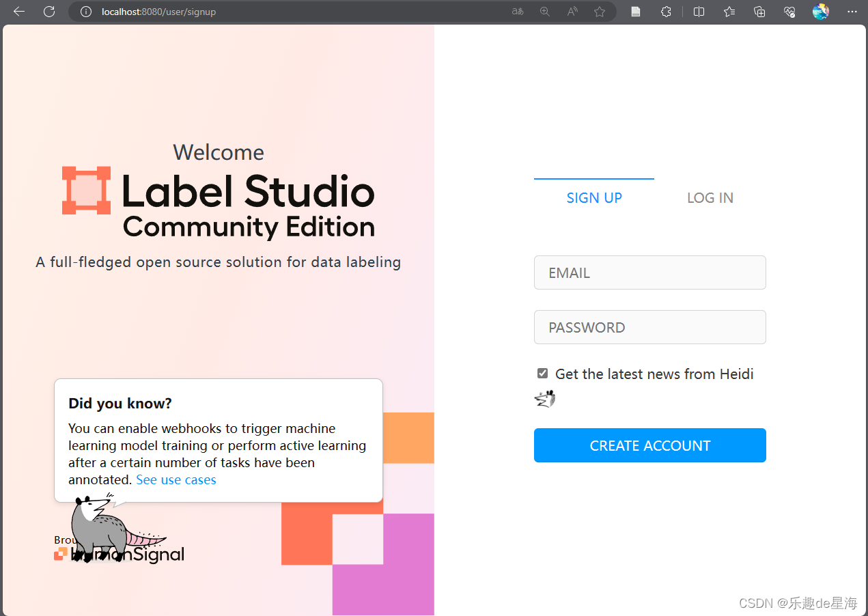Image resolution: width=868 pixels, height=616 pixels.
Task: Click the small Heidi icon below checkbox
Action: point(544,399)
